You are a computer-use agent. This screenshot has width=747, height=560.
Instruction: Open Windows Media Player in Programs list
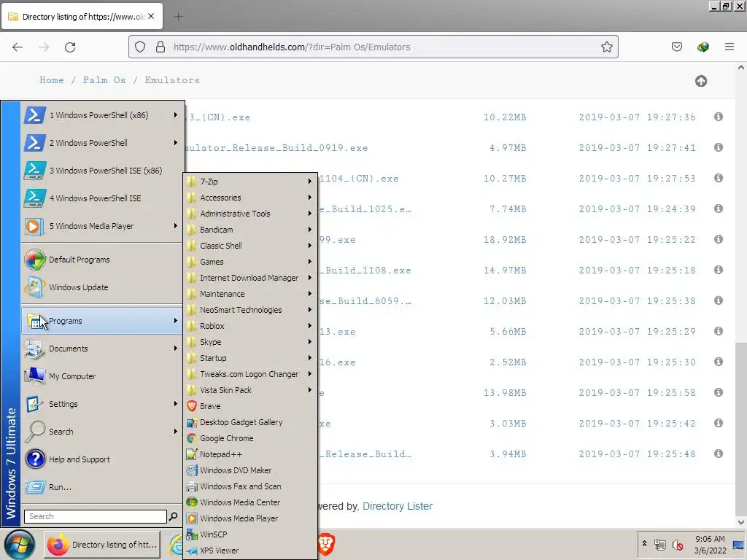(x=250, y=518)
